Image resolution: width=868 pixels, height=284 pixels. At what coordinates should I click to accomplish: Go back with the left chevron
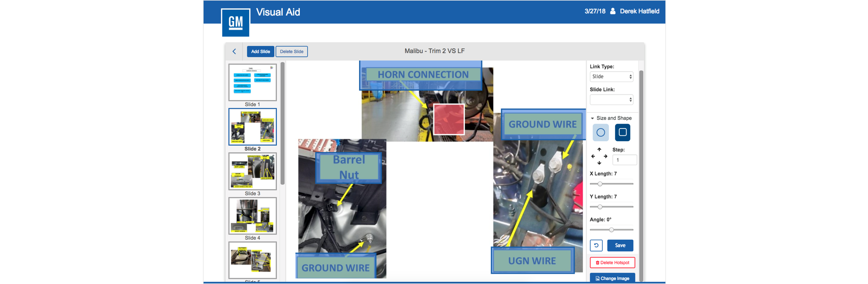click(x=234, y=51)
